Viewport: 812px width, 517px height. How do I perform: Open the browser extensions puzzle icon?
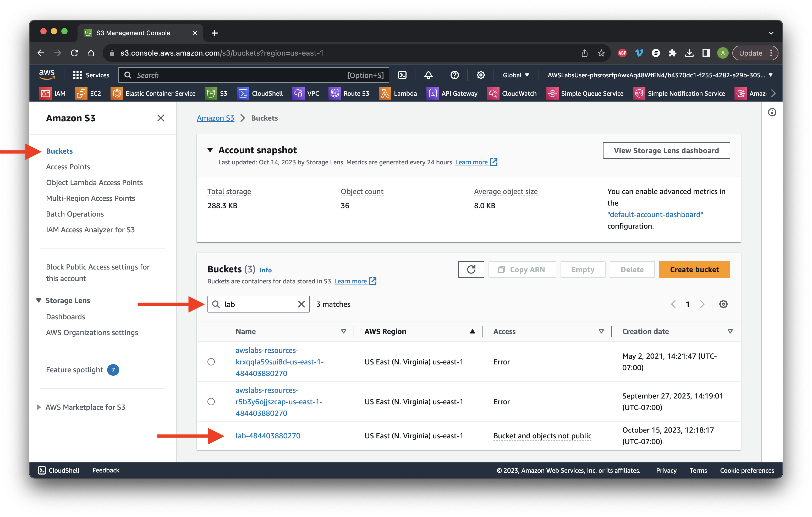672,53
